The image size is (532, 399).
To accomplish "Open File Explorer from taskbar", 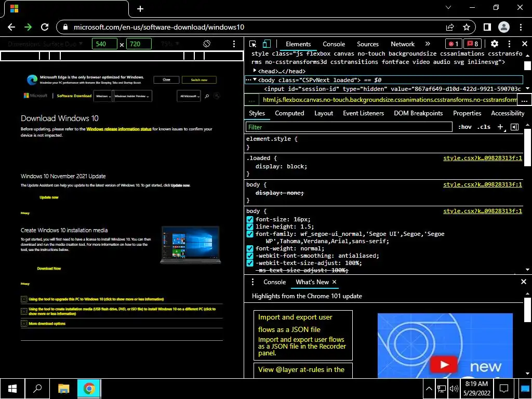I will (x=63, y=389).
